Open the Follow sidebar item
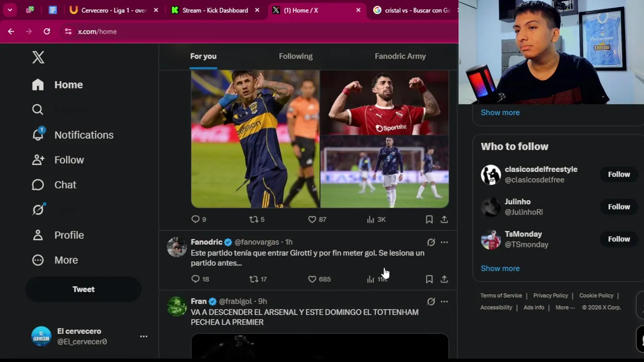Screen dimensions: 644x362 (x=58, y=160)
